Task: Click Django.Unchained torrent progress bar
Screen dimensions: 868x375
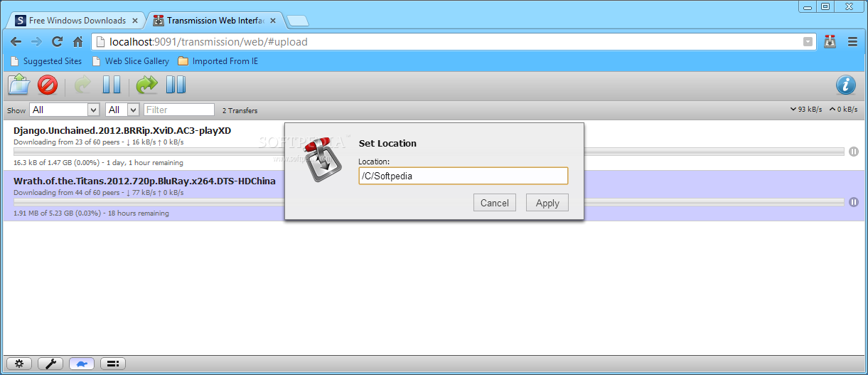Action: click(x=429, y=152)
